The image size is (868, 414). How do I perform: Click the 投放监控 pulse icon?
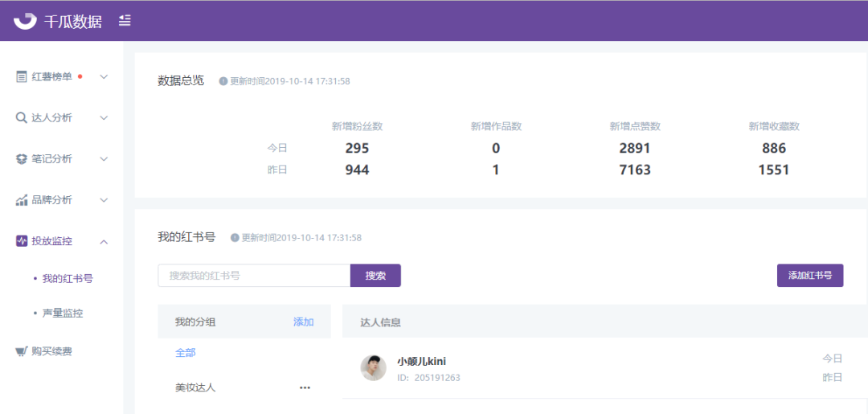(22, 241)
